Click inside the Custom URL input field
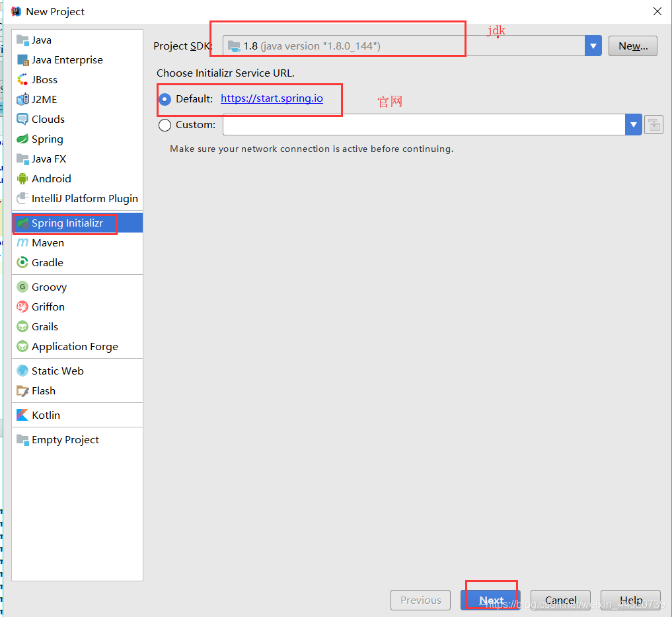The image size is (672, 617). [424, 125]
